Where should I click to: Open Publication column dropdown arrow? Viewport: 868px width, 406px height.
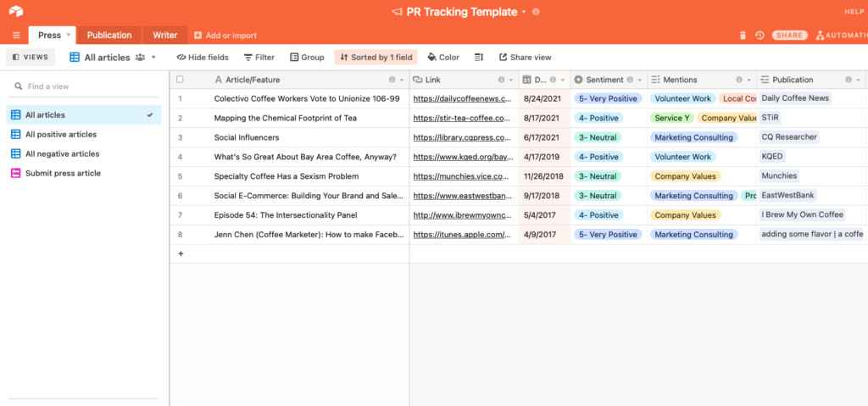pos(858,80)
